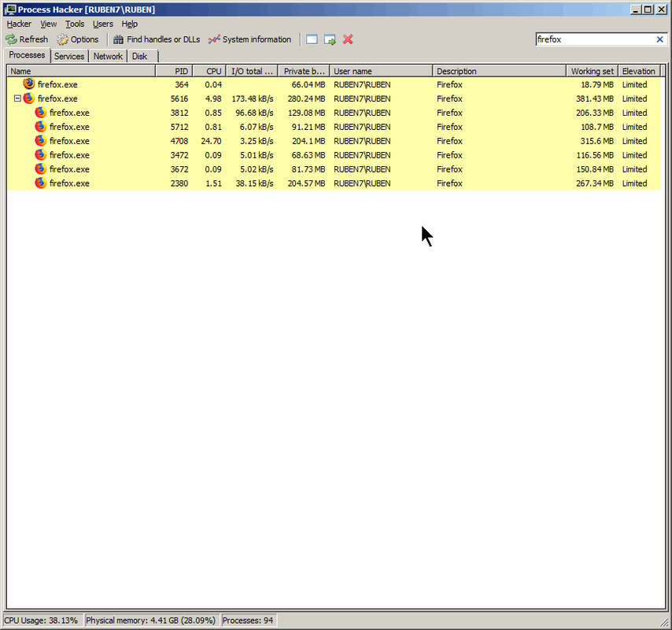Click the red X terminate icon
The height and width of the screenshot is (630, 672).
(x=348, y=39)
